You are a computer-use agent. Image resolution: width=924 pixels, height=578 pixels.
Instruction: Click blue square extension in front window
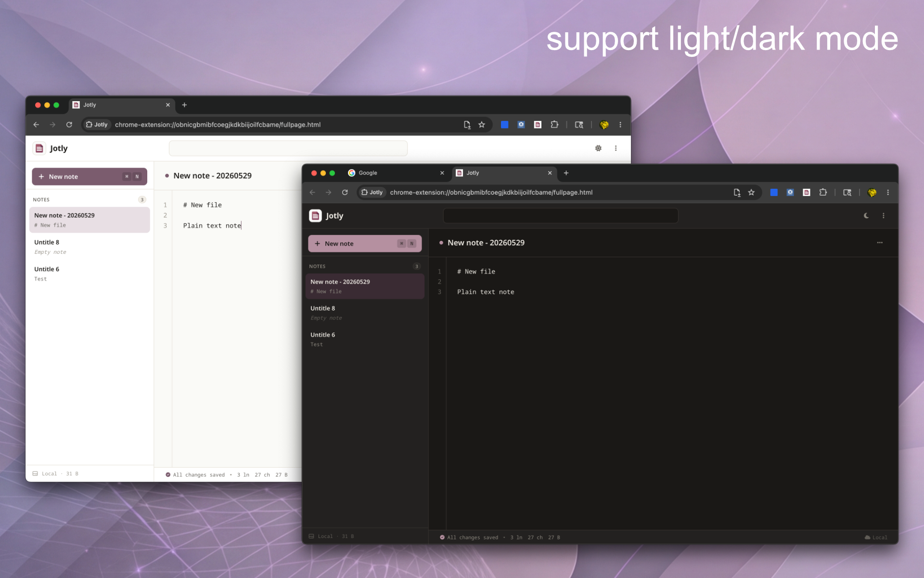pos(774,193)
